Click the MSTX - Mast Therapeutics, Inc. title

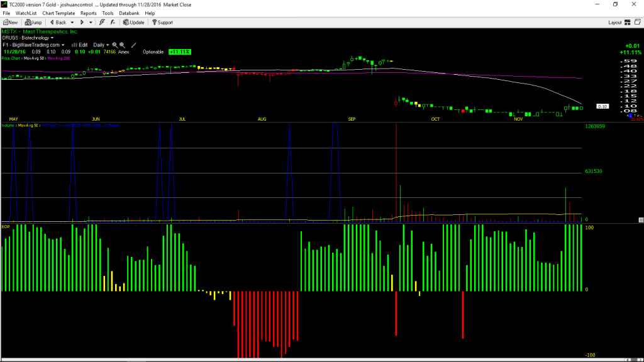pyautogui.click(x=40, y=31)
